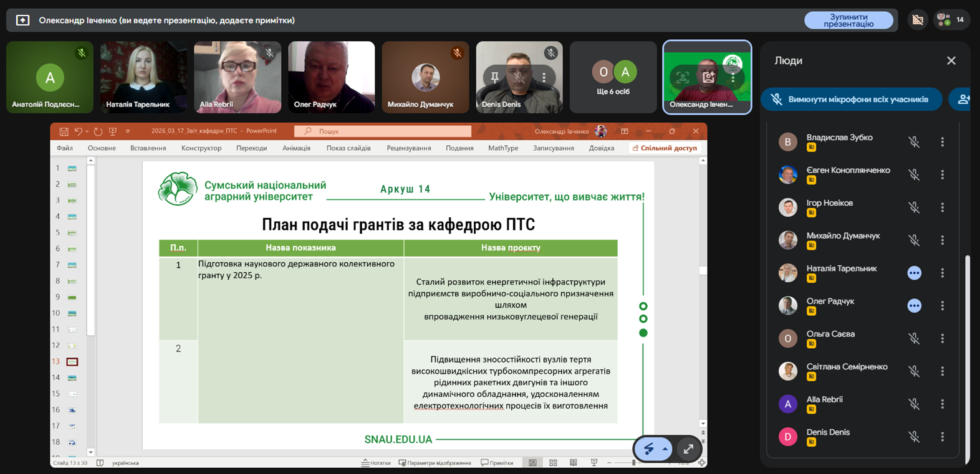
Task: Switch to the Анімація ribbon tab
Action: [x=296, y=148]
